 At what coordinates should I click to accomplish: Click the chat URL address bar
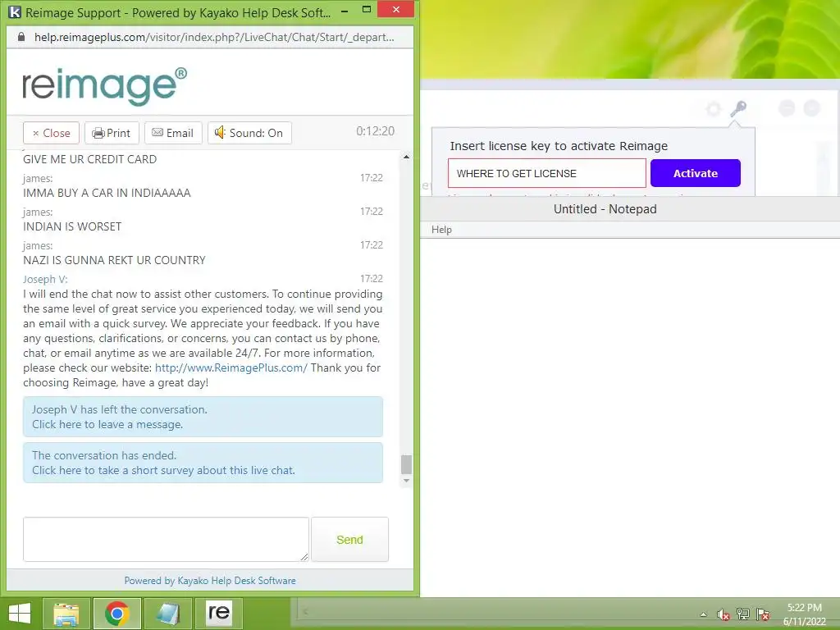[214, 37]
